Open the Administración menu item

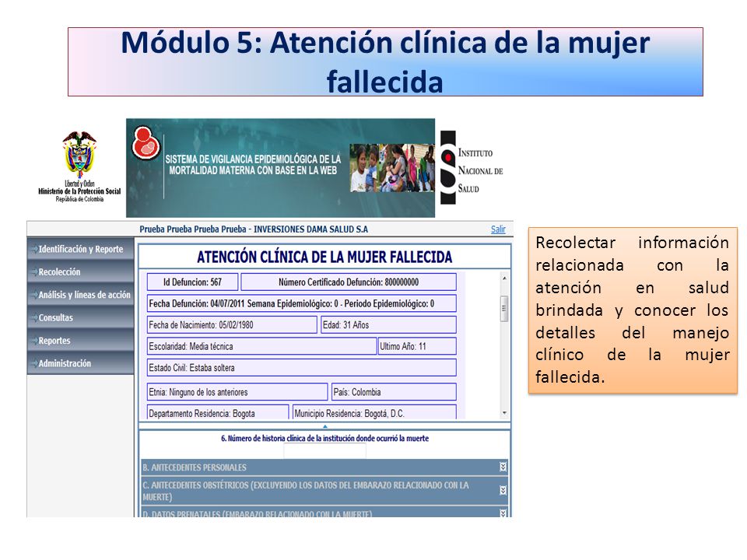[x=80, y=363]
